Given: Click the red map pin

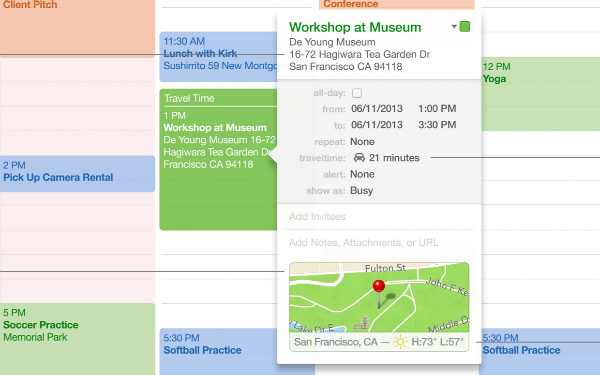Looking at the screenshot, I should pos(379,294).
